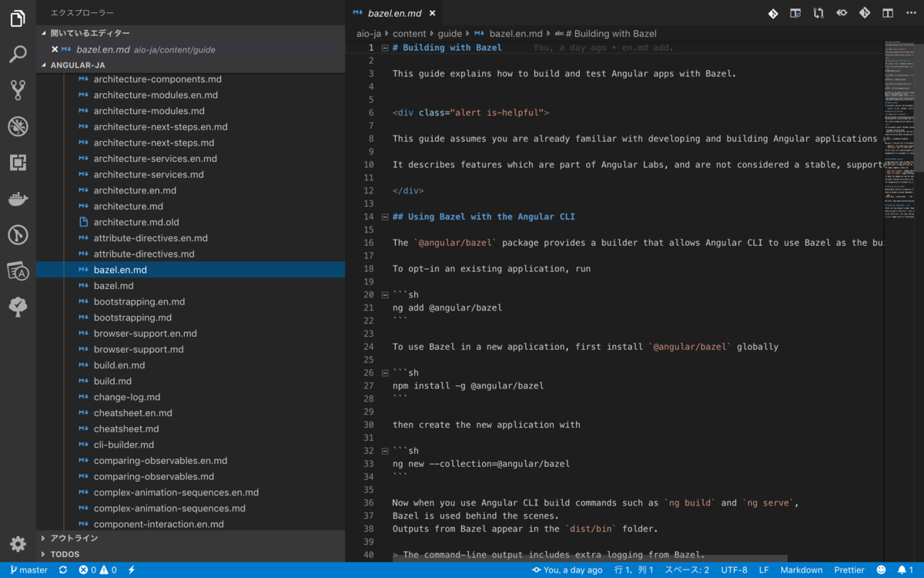Open Source Control view icon
This screenshot has width=924, height=578.
click(x=18, y=90)
